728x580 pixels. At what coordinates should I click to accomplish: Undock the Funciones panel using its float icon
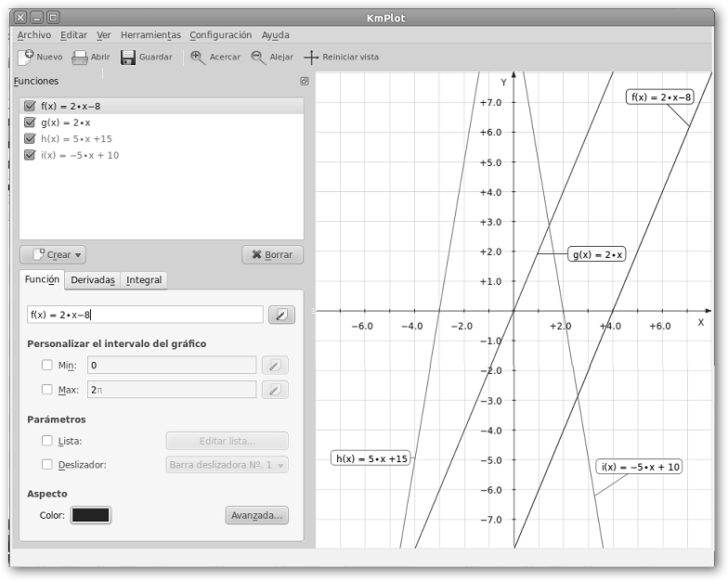[304, 82]
